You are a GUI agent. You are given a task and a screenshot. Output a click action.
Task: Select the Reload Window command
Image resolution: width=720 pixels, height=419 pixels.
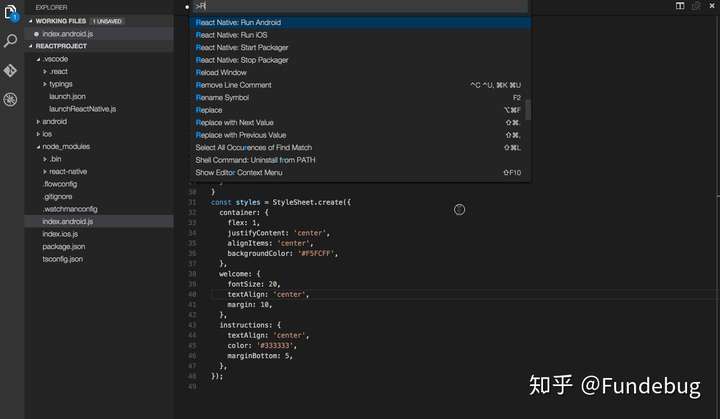(360, 73)
